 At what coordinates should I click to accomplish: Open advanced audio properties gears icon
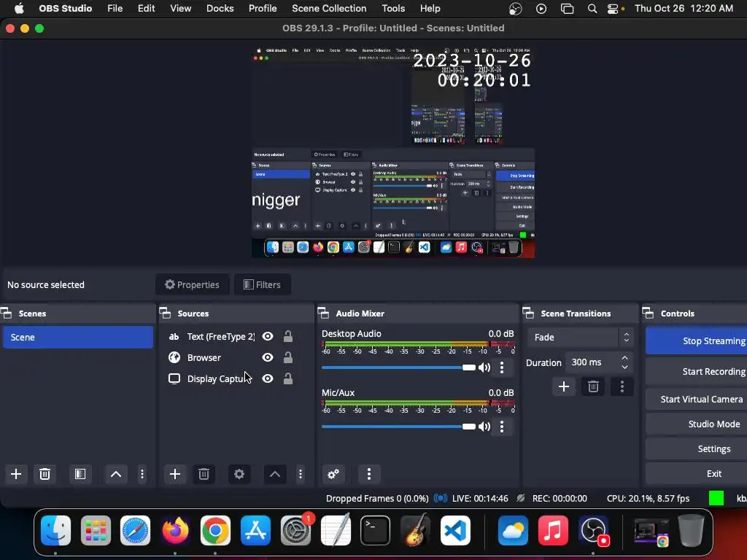333,474
